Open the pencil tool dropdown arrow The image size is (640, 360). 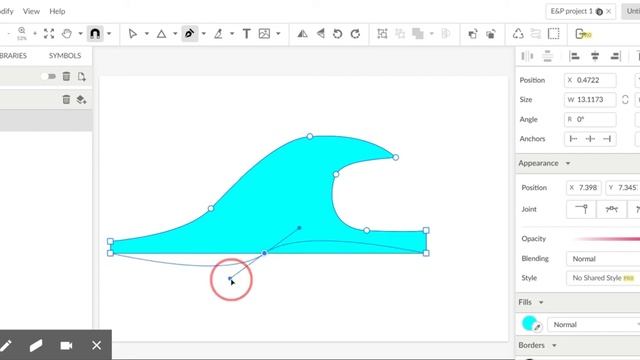pos(232,33)
